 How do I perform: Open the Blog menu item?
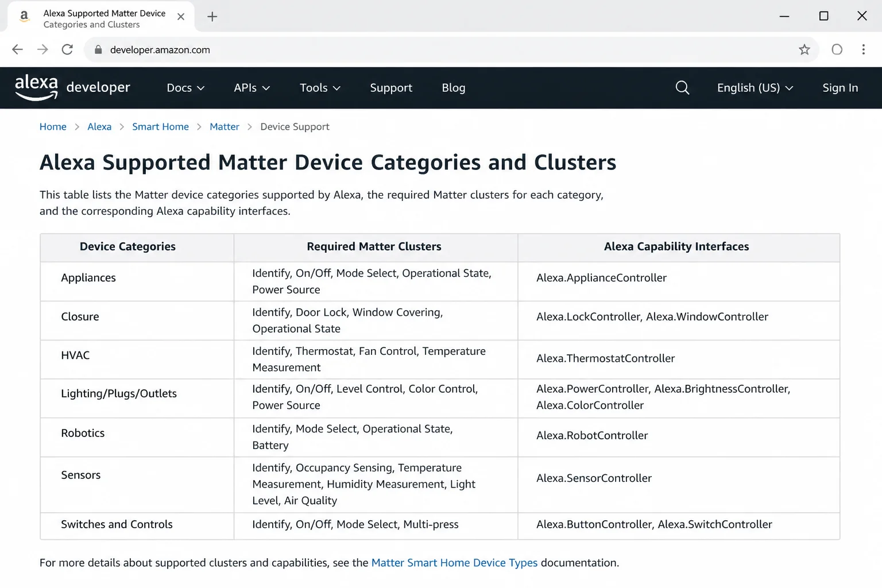(454, 88)
